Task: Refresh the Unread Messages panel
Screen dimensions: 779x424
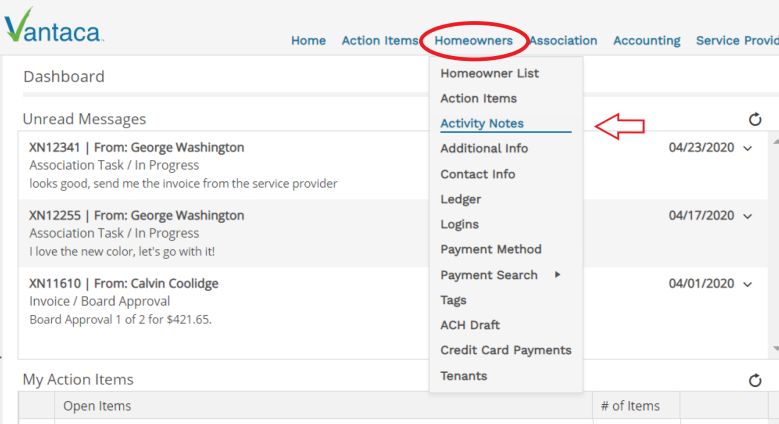Action: click(755, 119)
